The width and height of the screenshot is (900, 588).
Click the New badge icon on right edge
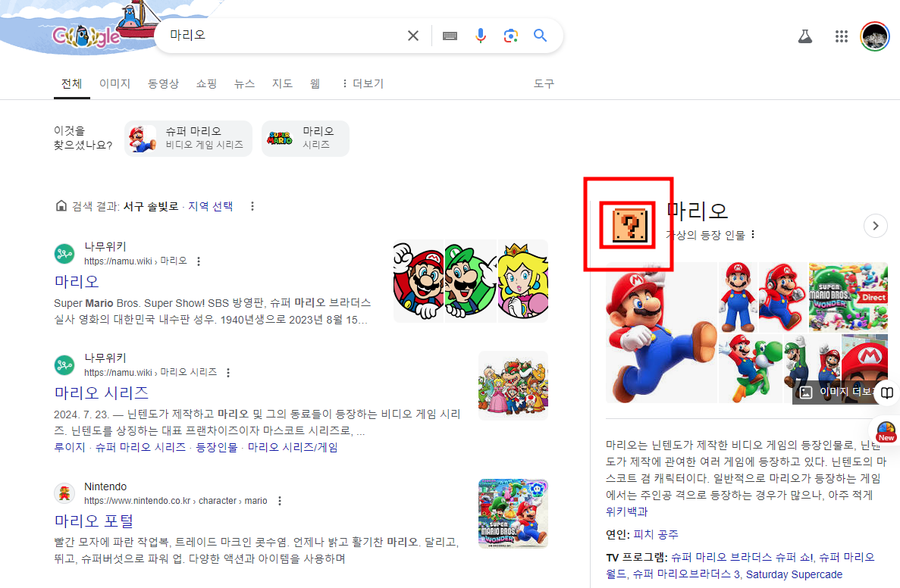[x=886, y=431]
